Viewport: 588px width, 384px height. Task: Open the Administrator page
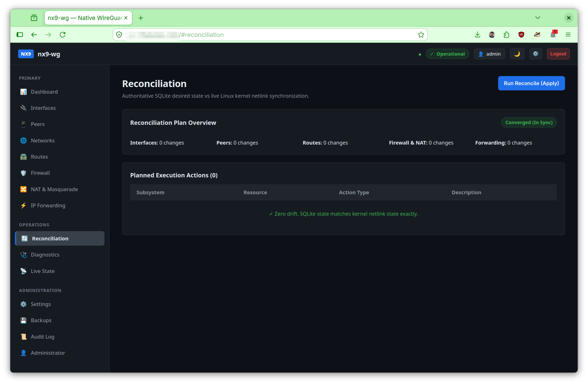coord(59,353)
